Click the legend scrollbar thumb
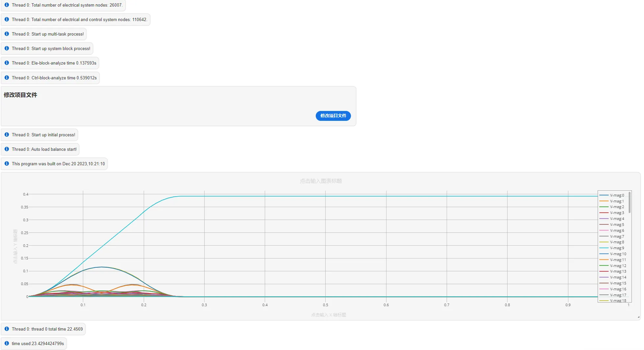 [630, 202]
